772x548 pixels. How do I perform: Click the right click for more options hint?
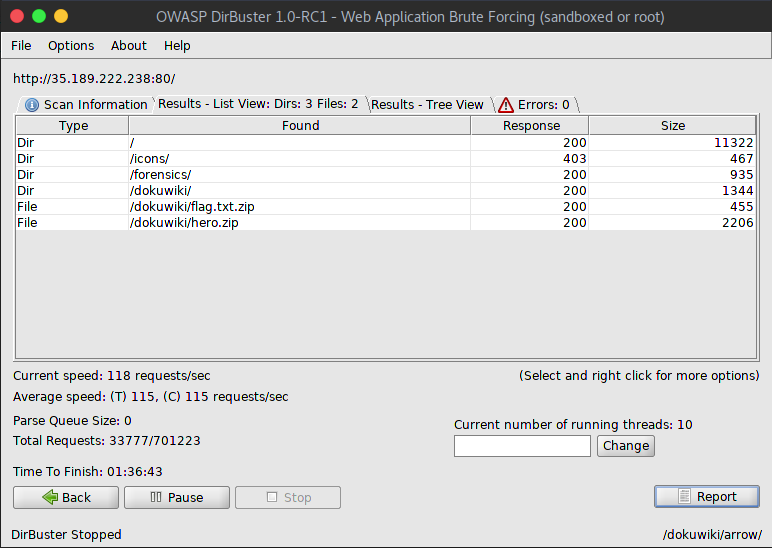(639, 376)
